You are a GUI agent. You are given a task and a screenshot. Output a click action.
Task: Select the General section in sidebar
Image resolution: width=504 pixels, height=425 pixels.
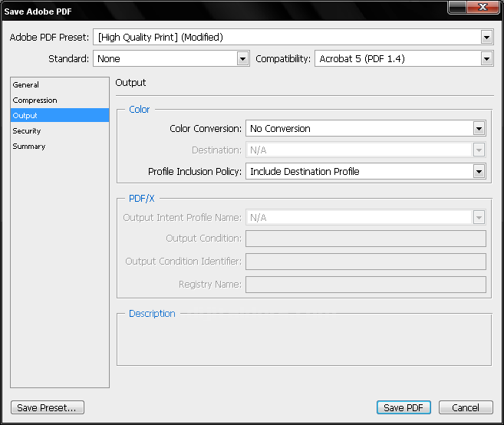coord(60,84)
